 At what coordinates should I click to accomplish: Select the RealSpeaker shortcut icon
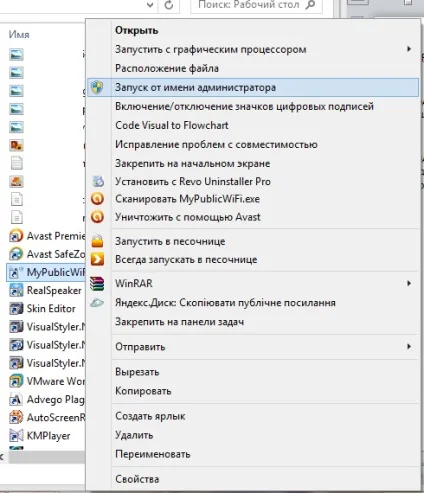tap(16, 290)
